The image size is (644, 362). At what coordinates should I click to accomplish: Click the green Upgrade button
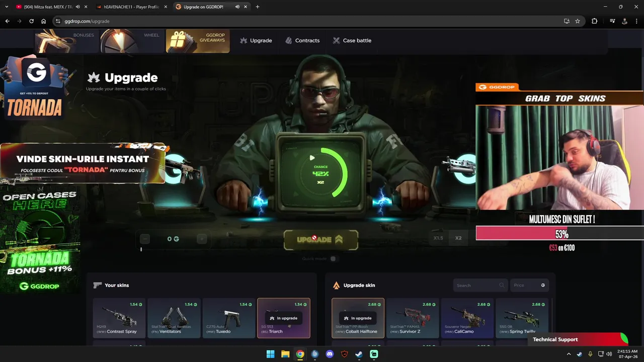pos(321,240)
